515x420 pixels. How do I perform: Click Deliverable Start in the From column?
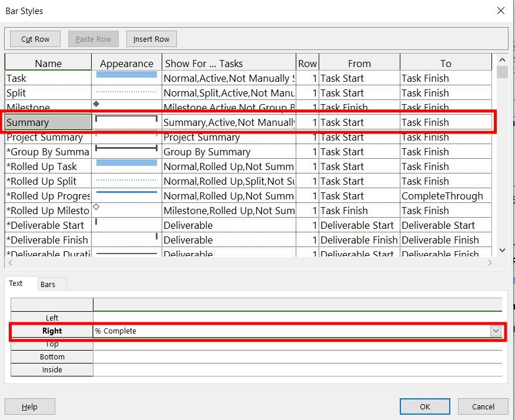pos(359,225)
